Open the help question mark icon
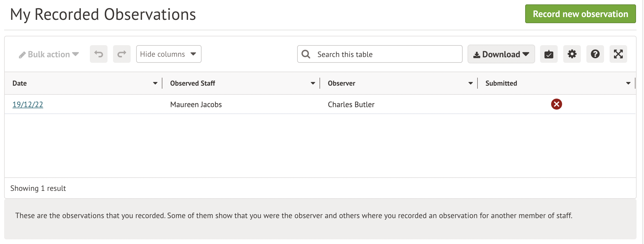 [x=595, y=54]
